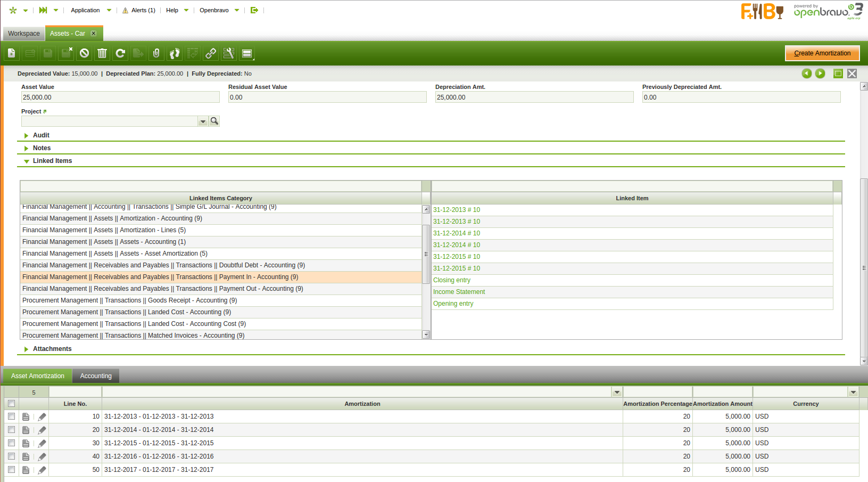
Task: Open the Application menu
Action: (85, 10)
